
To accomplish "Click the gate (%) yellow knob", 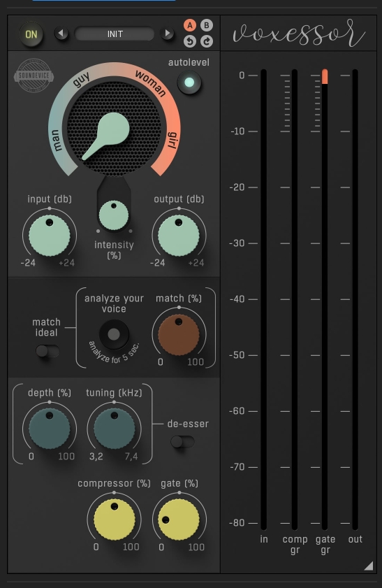I will (x=179, y=519).
